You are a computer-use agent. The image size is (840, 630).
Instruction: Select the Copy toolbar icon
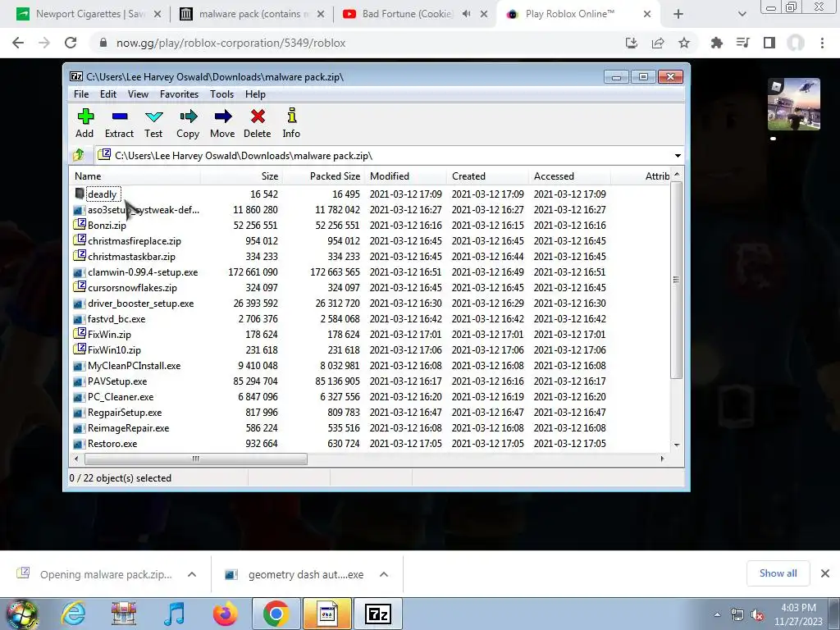pyautogui.click(x=188, y=116)
